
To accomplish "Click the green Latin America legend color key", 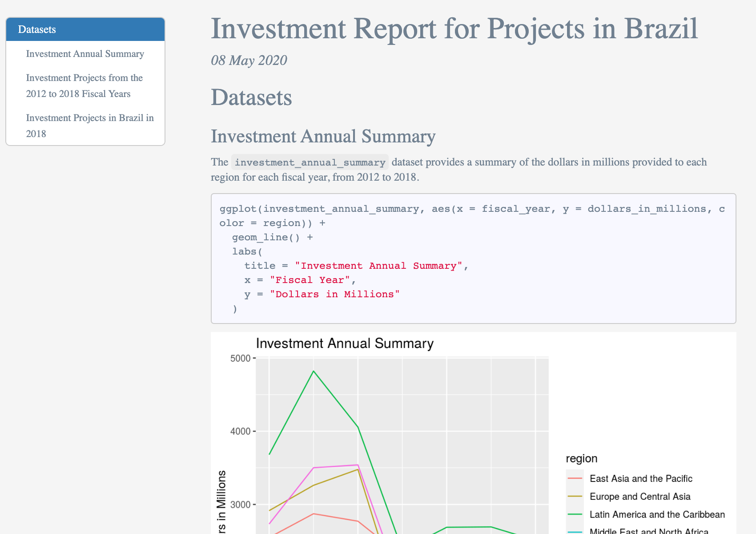I will (x=575, y=514).
